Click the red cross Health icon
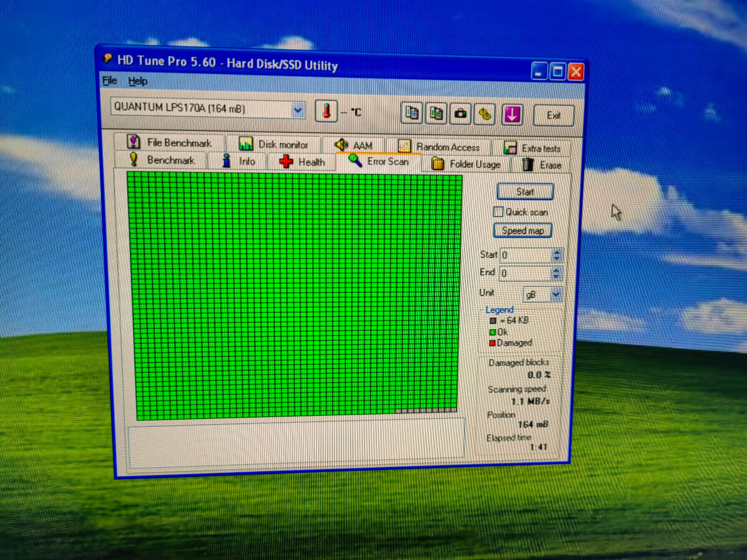 click(x=286, y=161)
